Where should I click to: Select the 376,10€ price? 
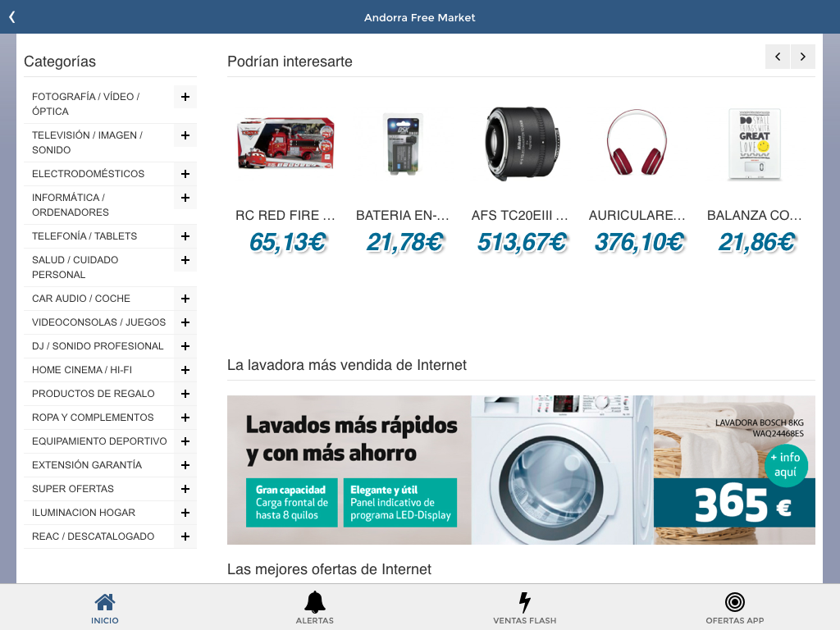640,242
